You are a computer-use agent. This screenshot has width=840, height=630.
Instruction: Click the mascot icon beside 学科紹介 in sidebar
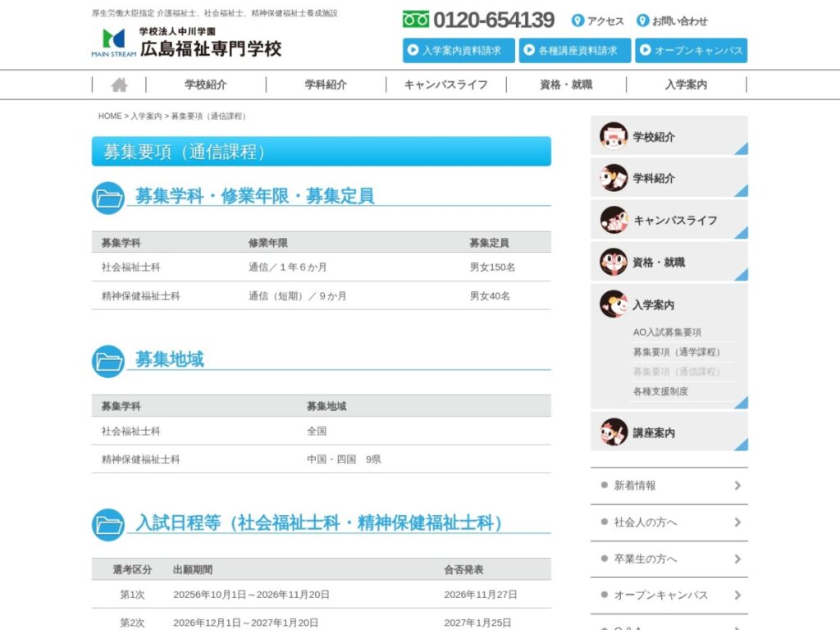click(x=614, y=178)
